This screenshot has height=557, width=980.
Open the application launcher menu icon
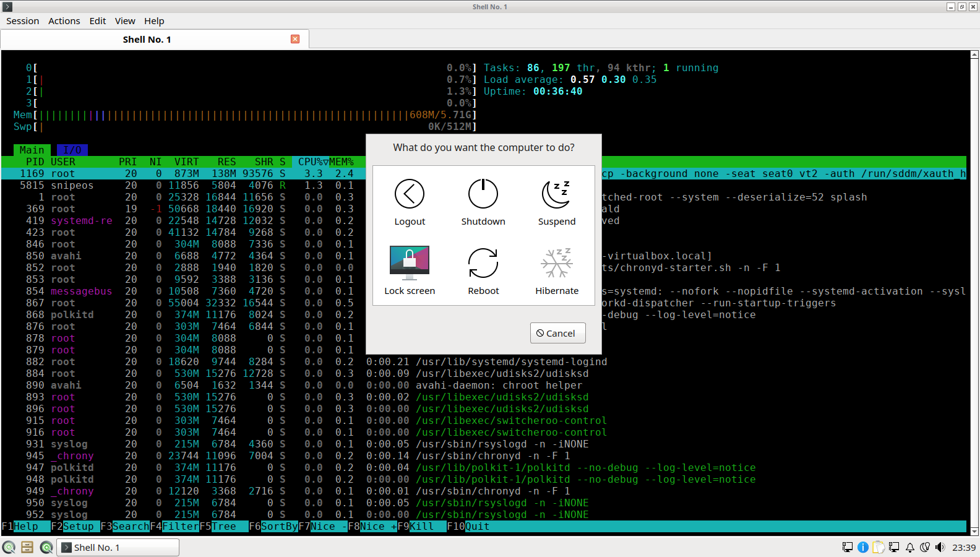9,547
